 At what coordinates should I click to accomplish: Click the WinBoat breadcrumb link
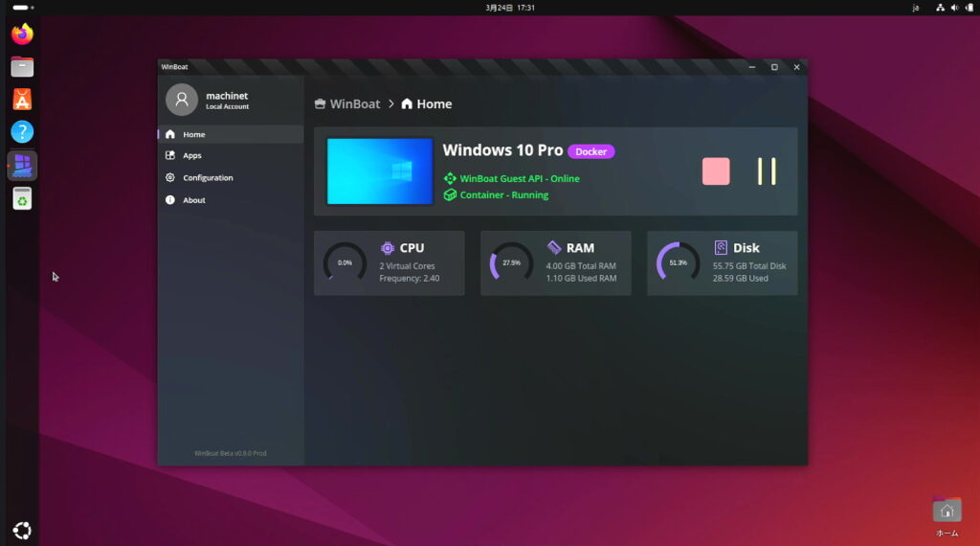click(354, 104)
